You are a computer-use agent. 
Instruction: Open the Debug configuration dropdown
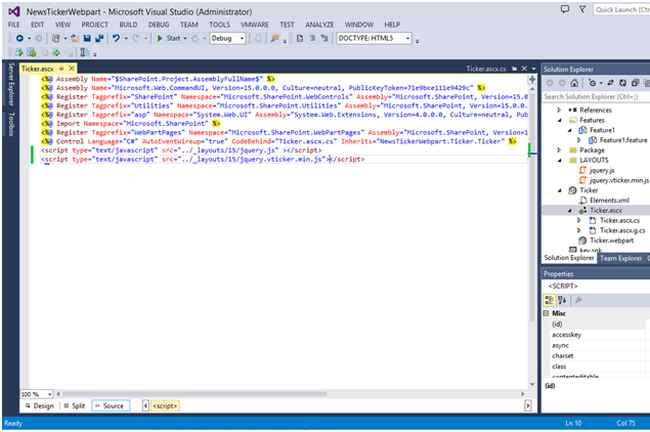point(228,38)
